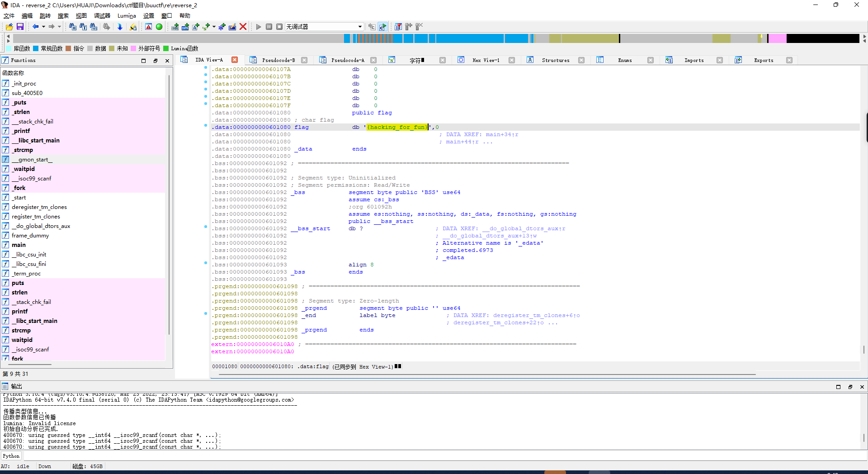Select __libc_csu_init in the Functions list

tap(29, 254)
